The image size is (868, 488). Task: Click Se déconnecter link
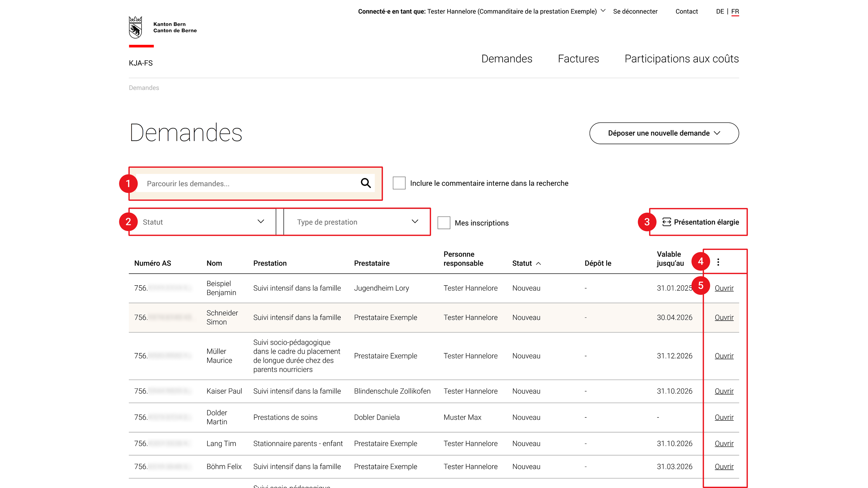point(635,12)
